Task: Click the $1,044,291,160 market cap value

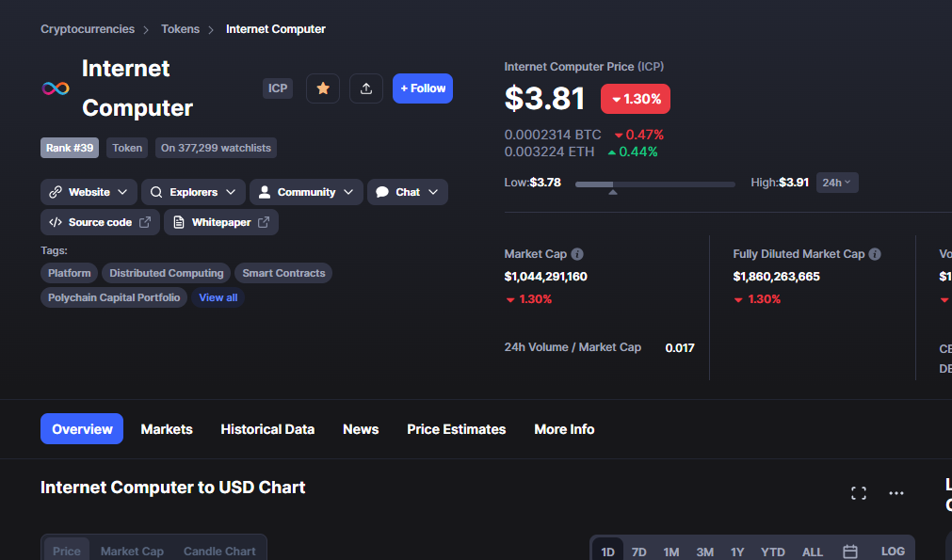Action: (546, 277)
